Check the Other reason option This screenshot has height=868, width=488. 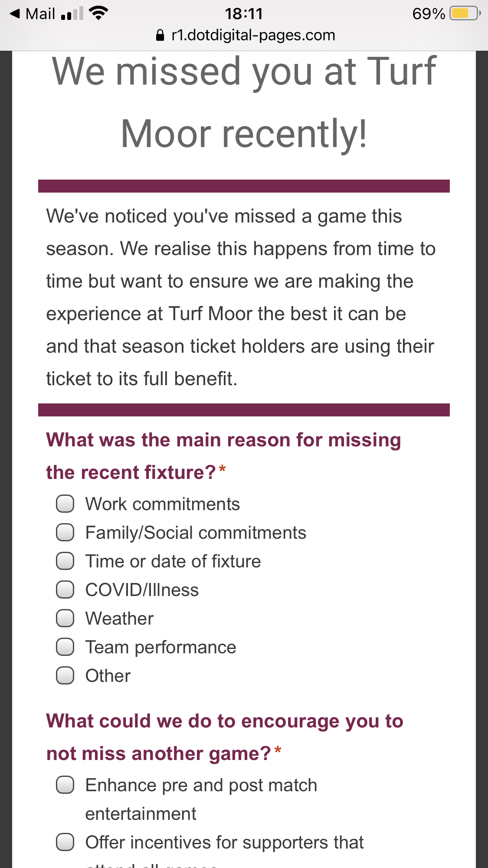65,676
